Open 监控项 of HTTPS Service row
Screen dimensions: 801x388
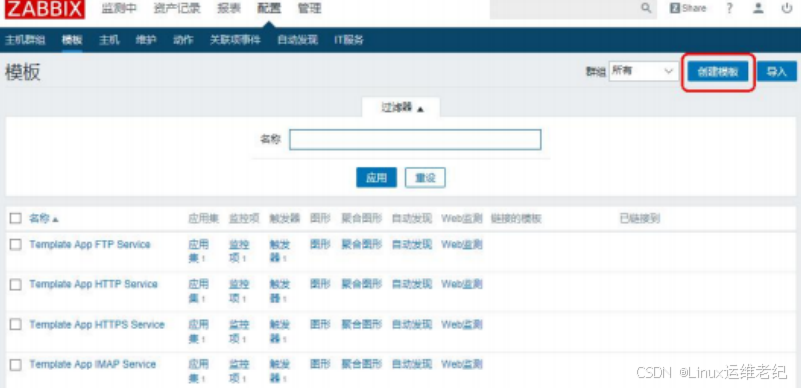click(239, 331)
